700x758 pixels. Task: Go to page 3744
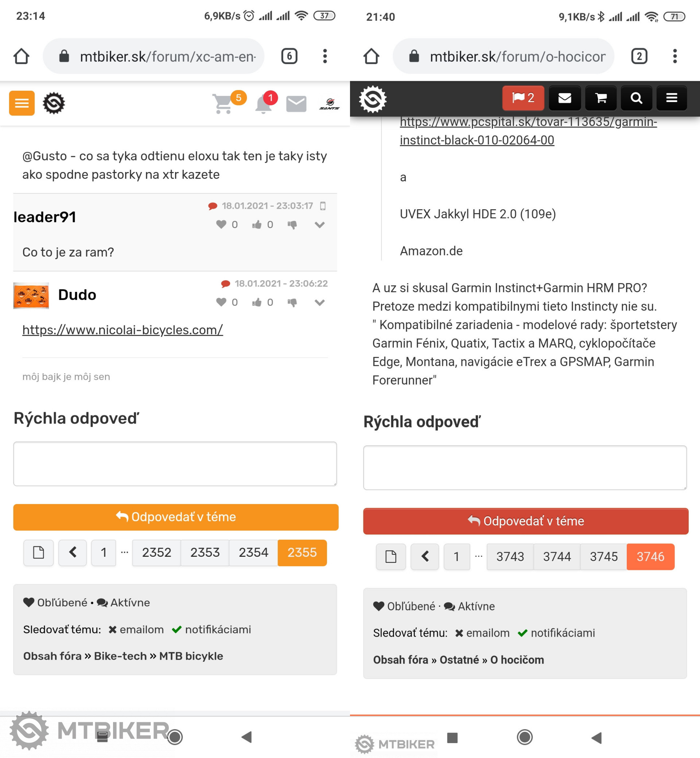point(556,556)
